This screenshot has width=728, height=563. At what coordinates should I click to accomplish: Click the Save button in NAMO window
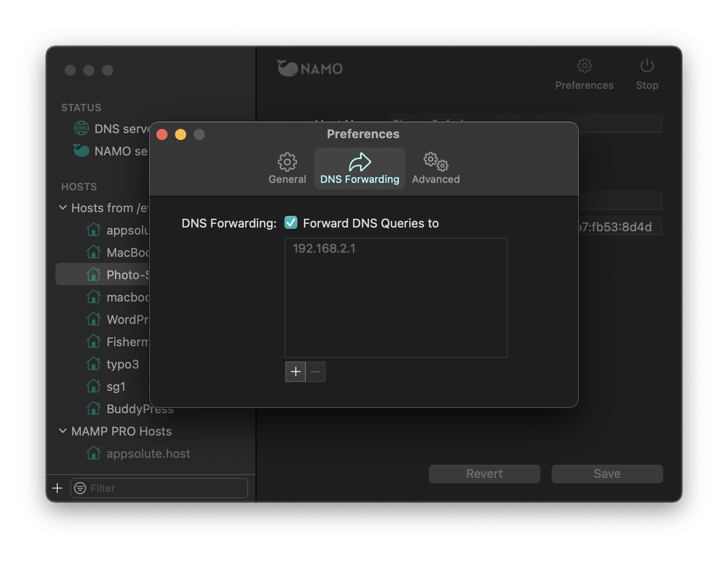click(607, 474)
